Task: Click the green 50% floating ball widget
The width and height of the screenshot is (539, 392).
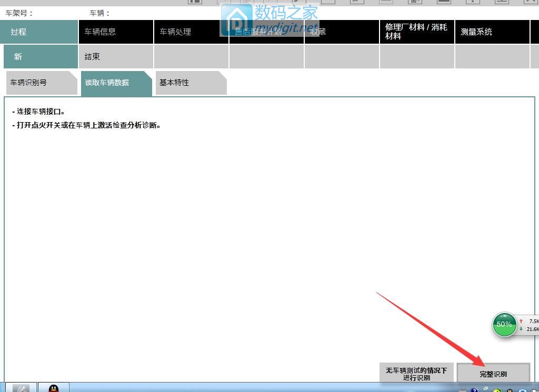Action: pos(504,324)
